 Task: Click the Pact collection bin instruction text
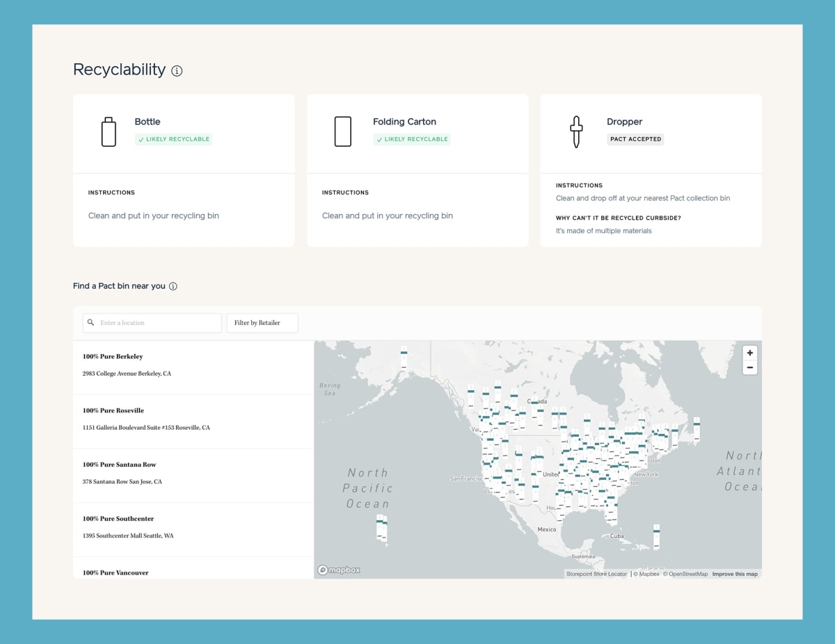(643, 198)
